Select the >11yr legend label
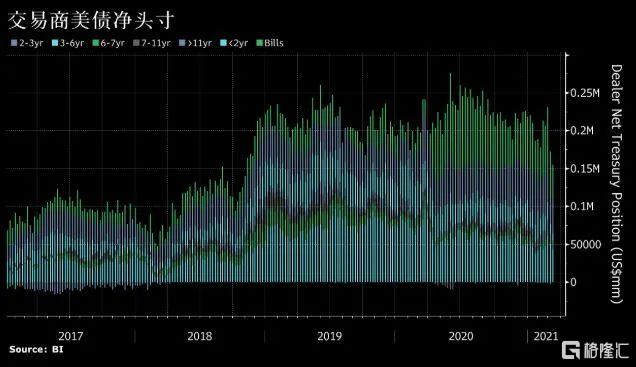The width and height of the screenshot is (636, 367). pos(200,43)
